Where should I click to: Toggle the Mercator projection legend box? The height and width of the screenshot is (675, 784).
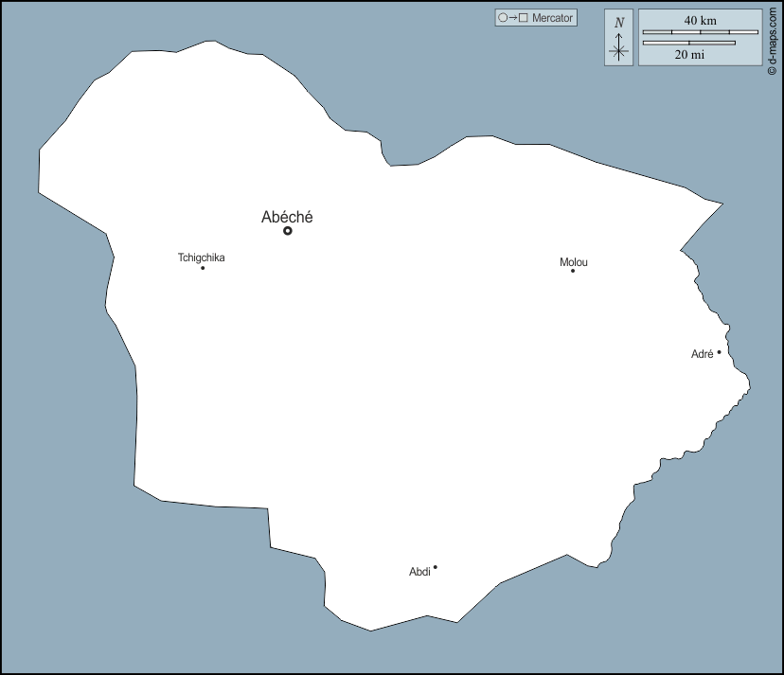(536, 17)
